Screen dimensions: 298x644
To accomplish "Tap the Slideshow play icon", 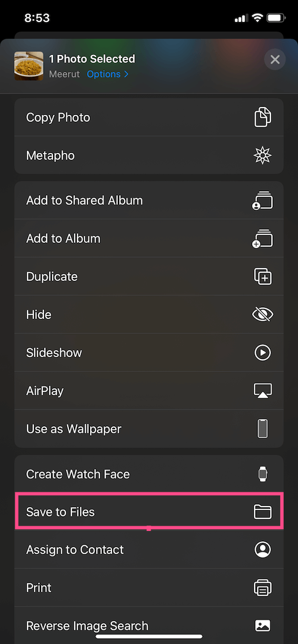I will 263,352.
